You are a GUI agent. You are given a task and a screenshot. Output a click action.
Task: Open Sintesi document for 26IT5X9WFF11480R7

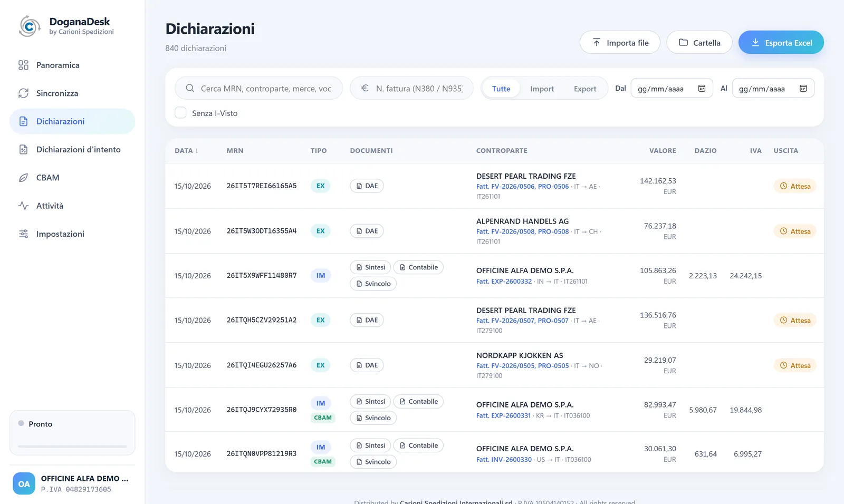(x=370, y=267)
